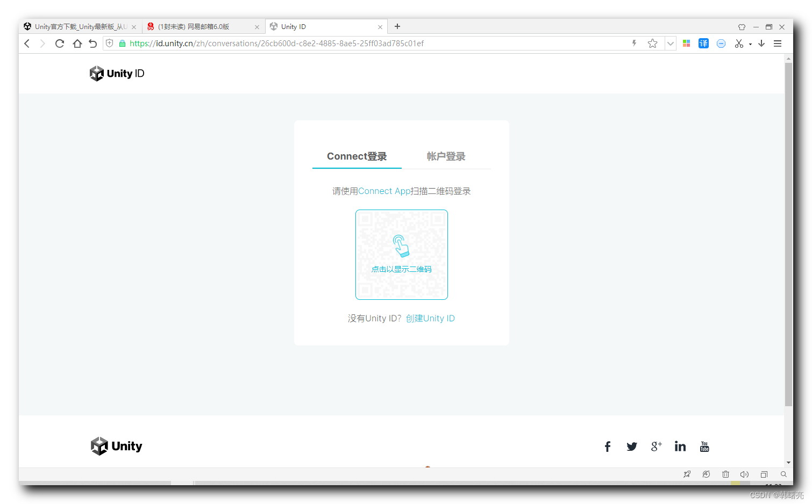Click QR box 点击以显示二维码
812x504 pixels.
(402, 255)
